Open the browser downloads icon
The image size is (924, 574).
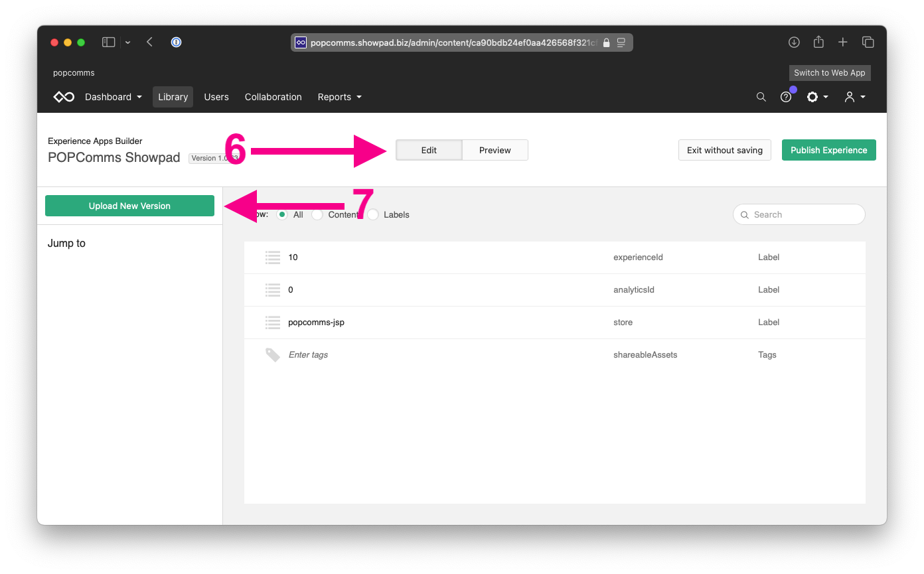tap(794, 42)
